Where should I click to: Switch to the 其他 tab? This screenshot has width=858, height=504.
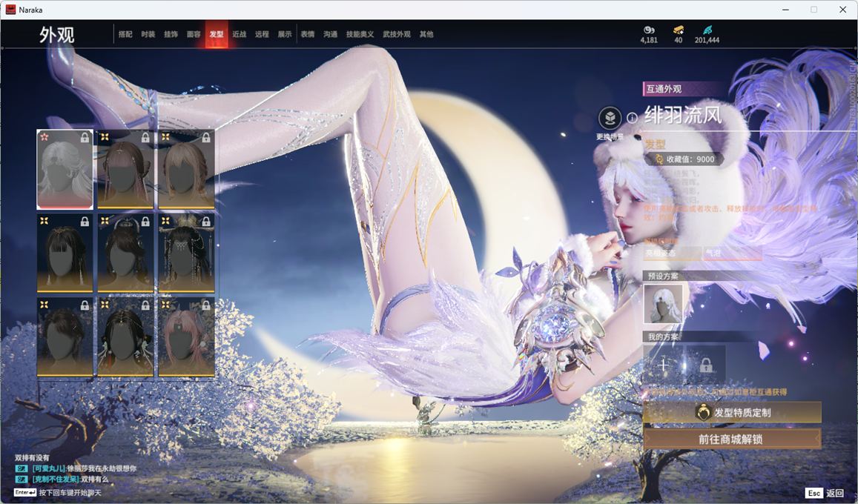pos(426,34)
